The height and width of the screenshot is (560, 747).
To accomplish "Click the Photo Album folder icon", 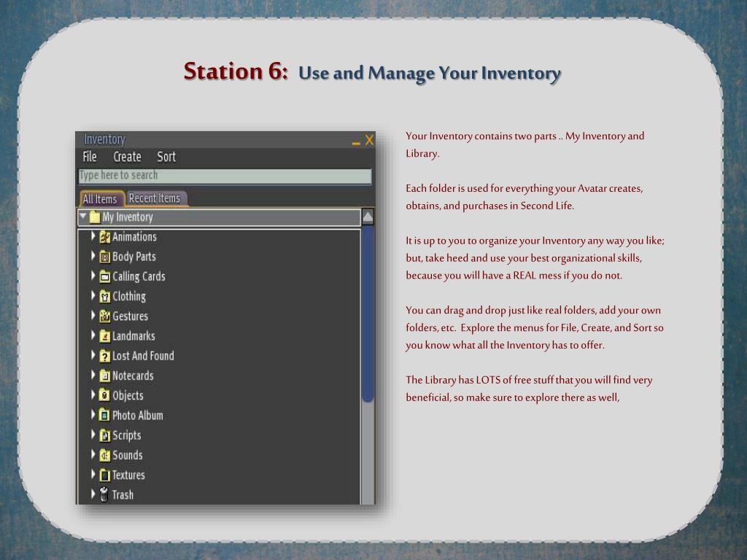I will click(105, 416).
